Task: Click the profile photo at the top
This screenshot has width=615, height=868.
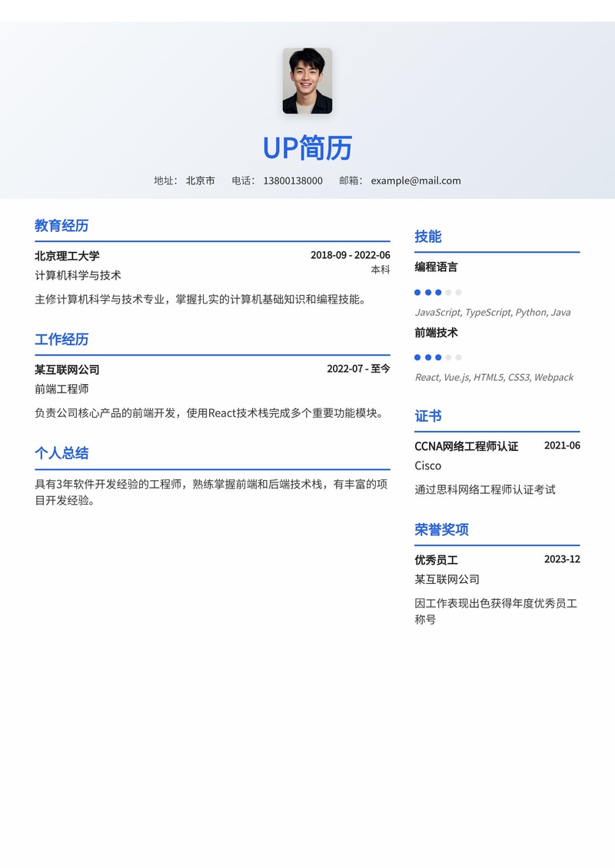Action: click(x=307, y=83)
